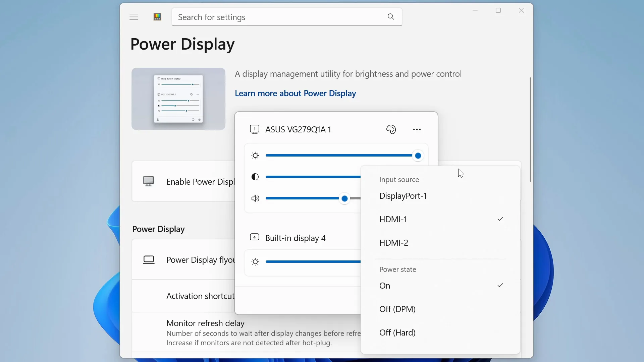Image resolution: width=644 pixels, height=362 pixels.
Task: Click the ASUS VG279Q1A monitor icon
Action: [x=255, y=129]
